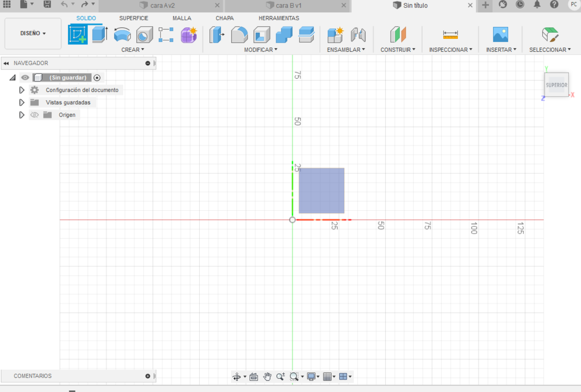
Task: Expand the Vistas guardadas node
Action: [22, 102]
